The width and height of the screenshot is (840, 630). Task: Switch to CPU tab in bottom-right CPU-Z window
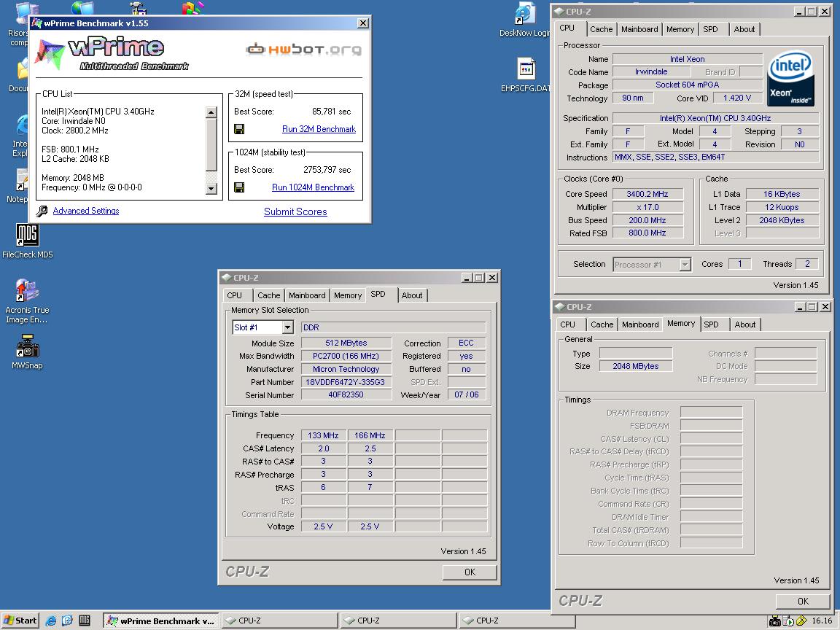click(568, 324)
